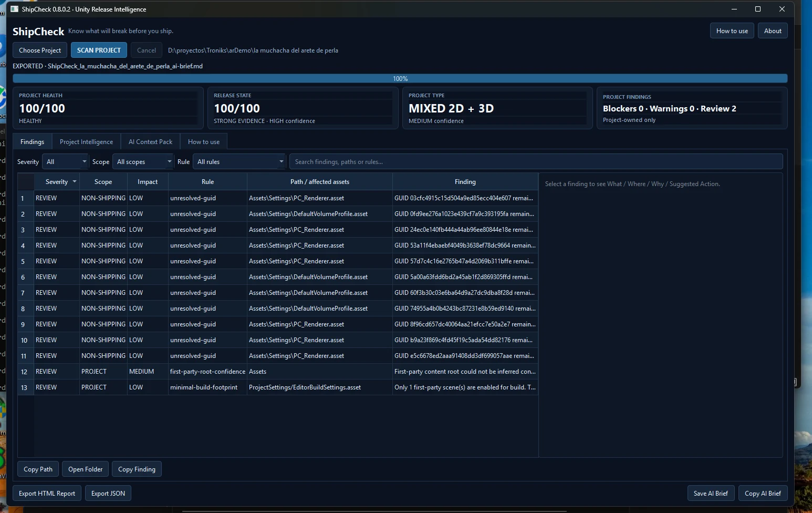The height and width of the screenshot is (513, 812).
Task: Click the MIXED 2D + 3D project type
Action: [451, 108]
